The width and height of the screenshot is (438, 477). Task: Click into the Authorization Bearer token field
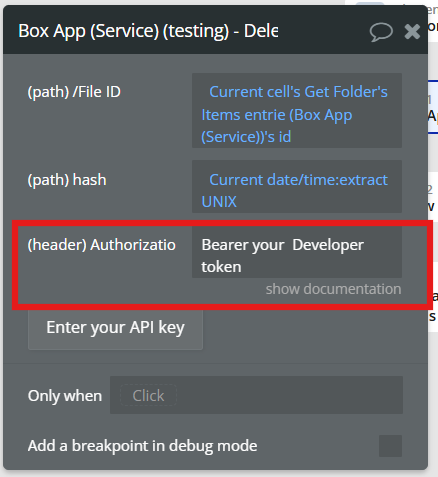click(297, 252)
